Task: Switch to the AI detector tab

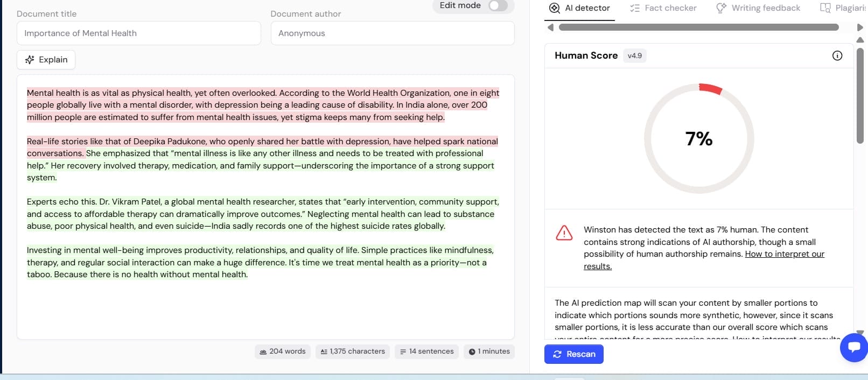Action: (x=579, y=8)
